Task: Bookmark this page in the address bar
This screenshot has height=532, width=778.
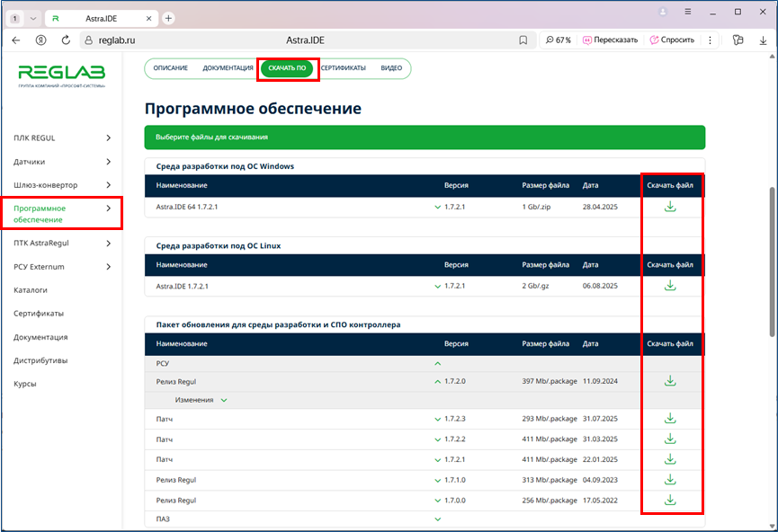Action: (523, 40)
